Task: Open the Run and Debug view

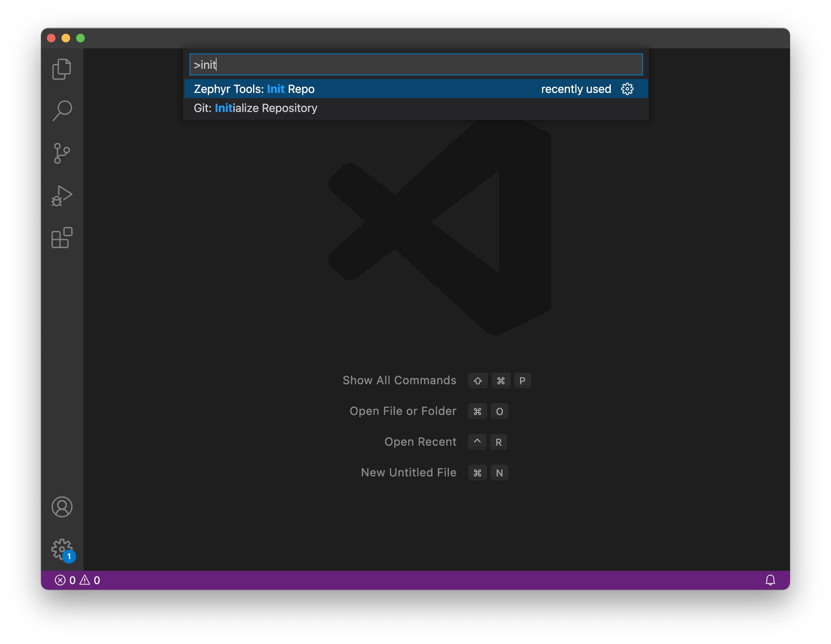Action: pos(62,196)
